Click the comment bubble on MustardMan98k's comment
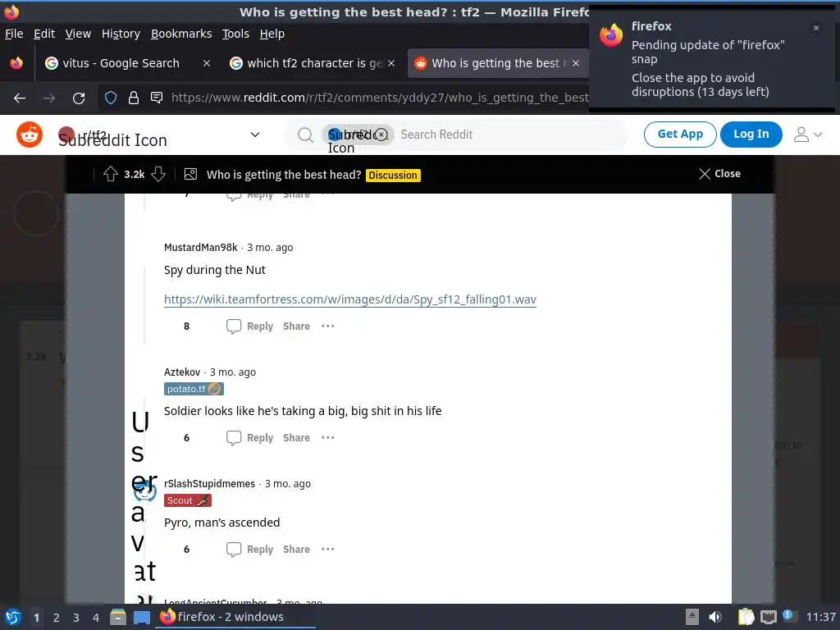Image resolution: width=840 pixels, height=630 pixels. [234, 326]
